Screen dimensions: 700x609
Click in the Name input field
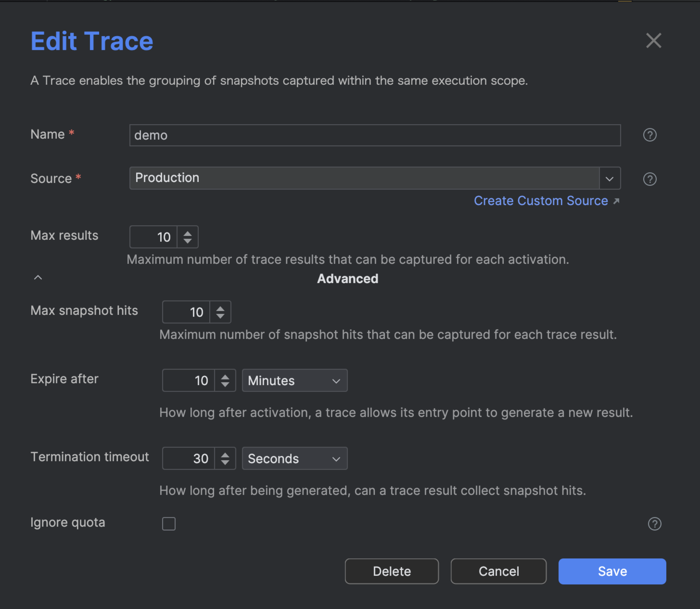[x=375, y=135]
